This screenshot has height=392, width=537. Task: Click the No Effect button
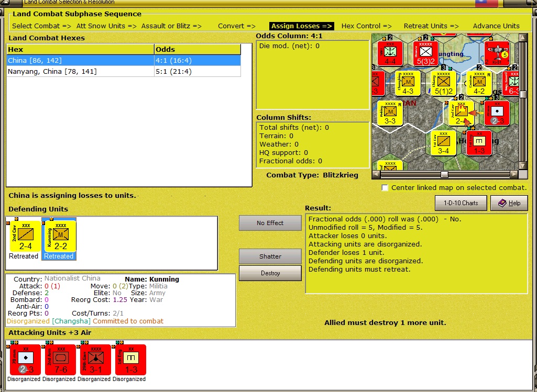click(x=270, y=223)
